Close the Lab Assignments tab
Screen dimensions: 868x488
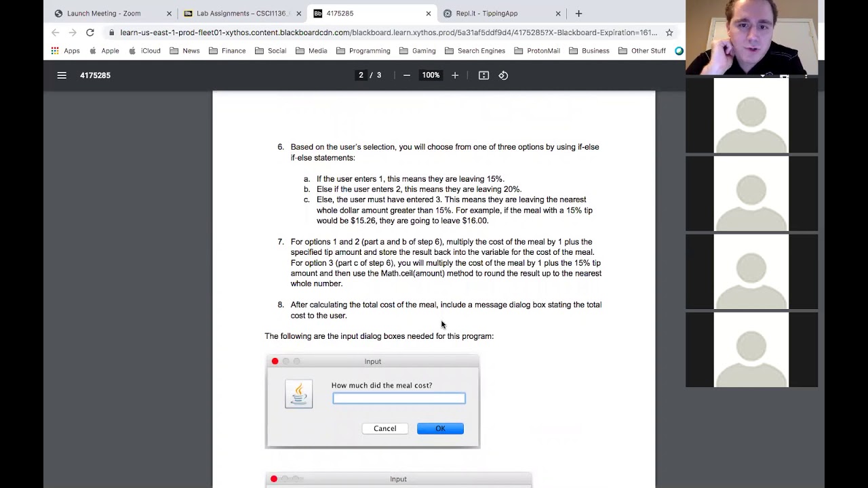click(x=298, y=14)
